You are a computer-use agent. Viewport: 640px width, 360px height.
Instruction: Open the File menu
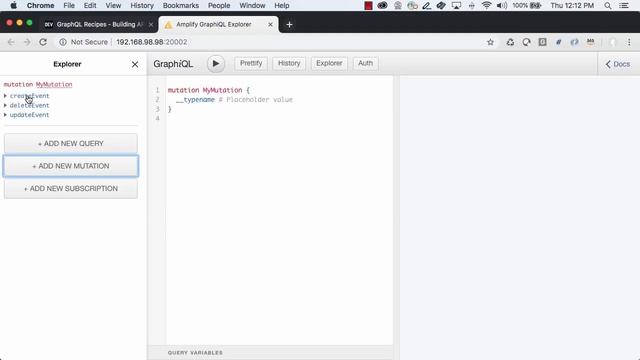(69, 6)
